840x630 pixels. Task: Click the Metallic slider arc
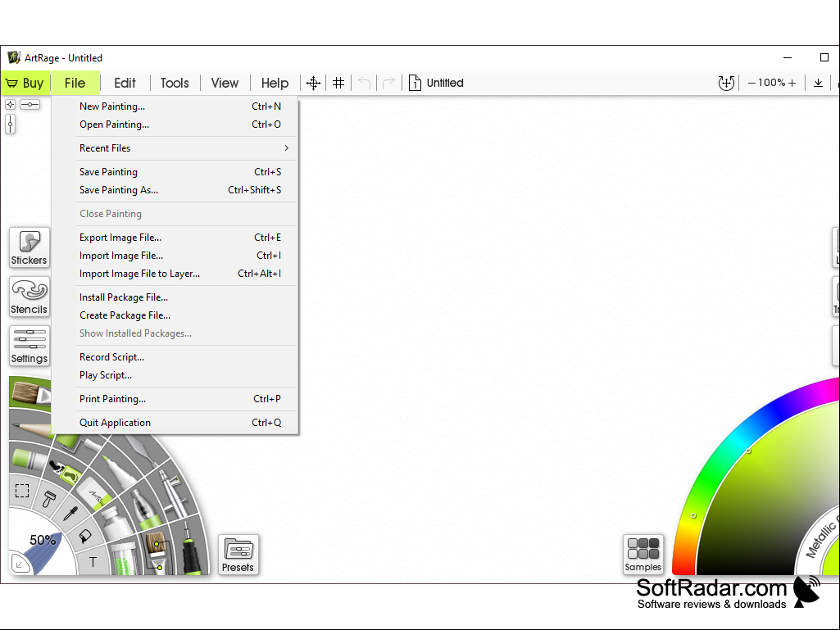820,540
